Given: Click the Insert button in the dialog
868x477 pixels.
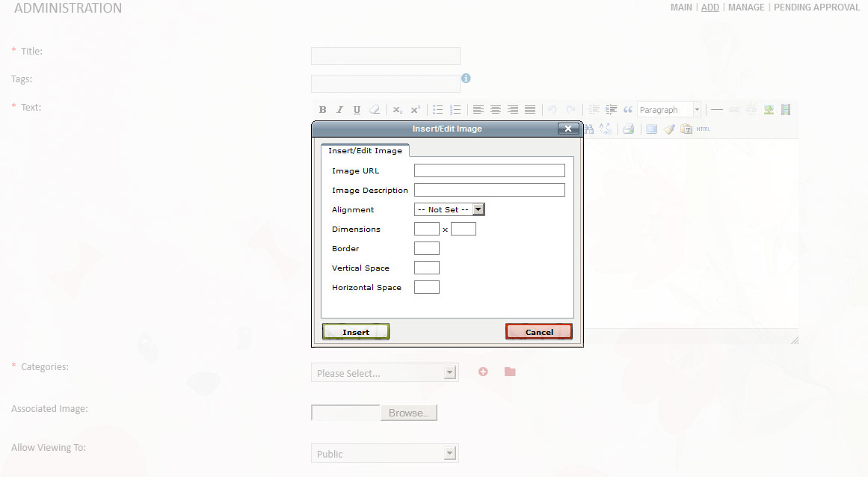Looking at the screenshot, I should (x=356, y=331).
